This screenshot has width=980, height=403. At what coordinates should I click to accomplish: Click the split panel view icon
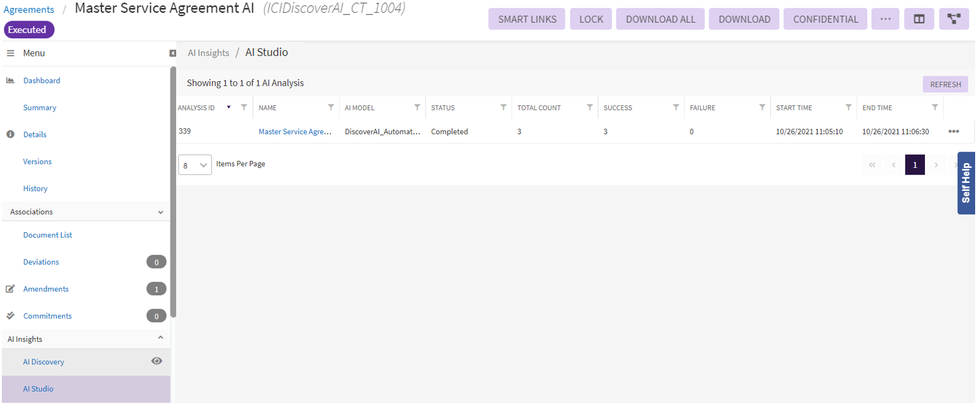pos(918,19)
